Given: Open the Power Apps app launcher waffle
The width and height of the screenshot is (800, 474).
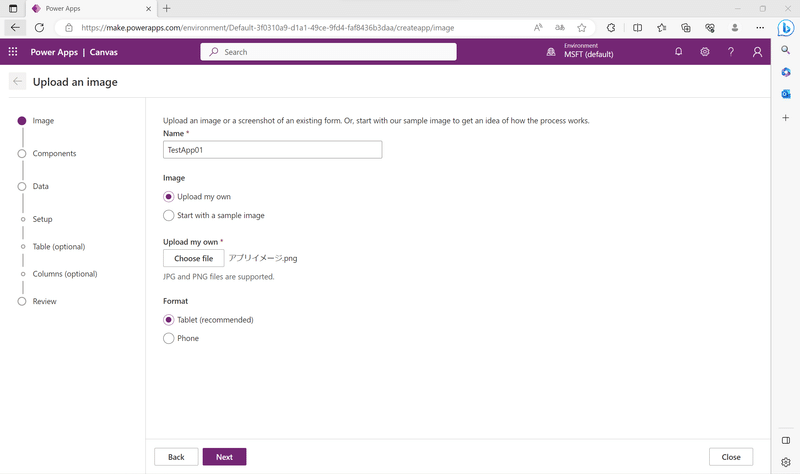Looking at the screenshot, I should coord(13,52).
